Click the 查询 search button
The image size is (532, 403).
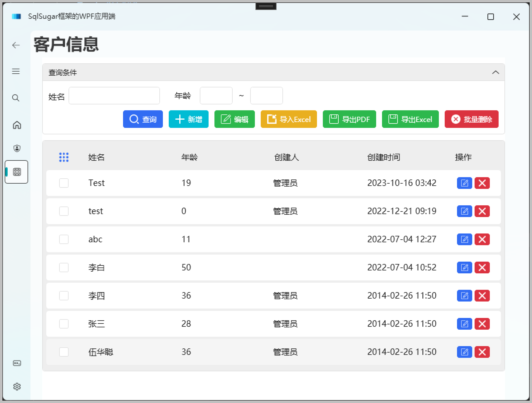click(143, 119)
